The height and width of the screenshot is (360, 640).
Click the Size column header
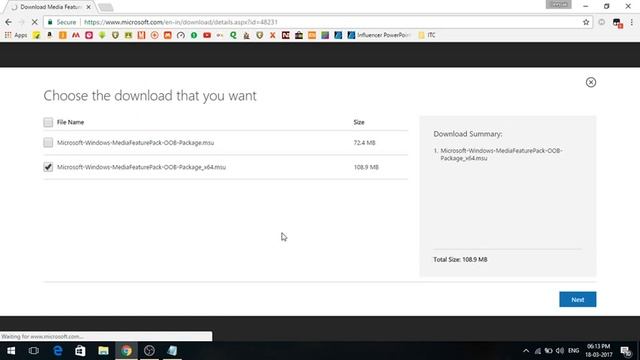point(359,122)
